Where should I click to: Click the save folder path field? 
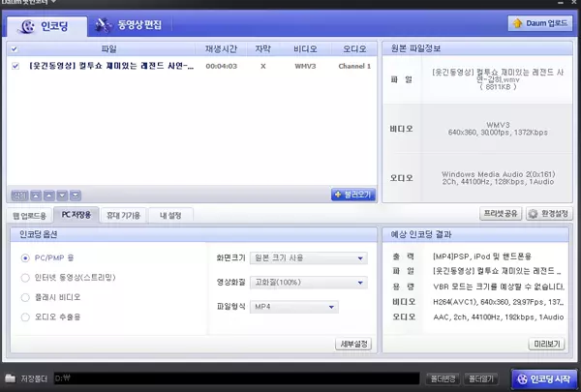click(x=236, y=378)
